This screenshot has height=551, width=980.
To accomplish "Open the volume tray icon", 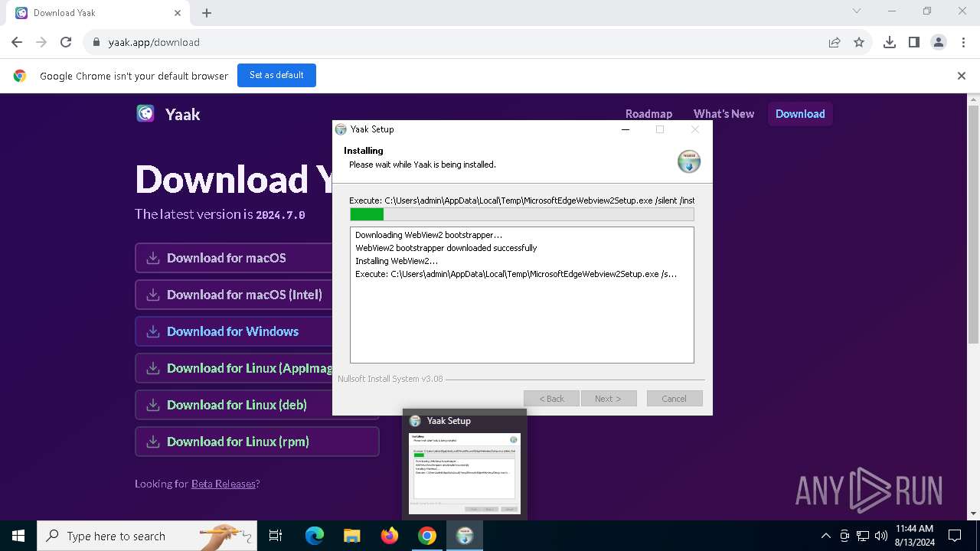I will [881, 536].
